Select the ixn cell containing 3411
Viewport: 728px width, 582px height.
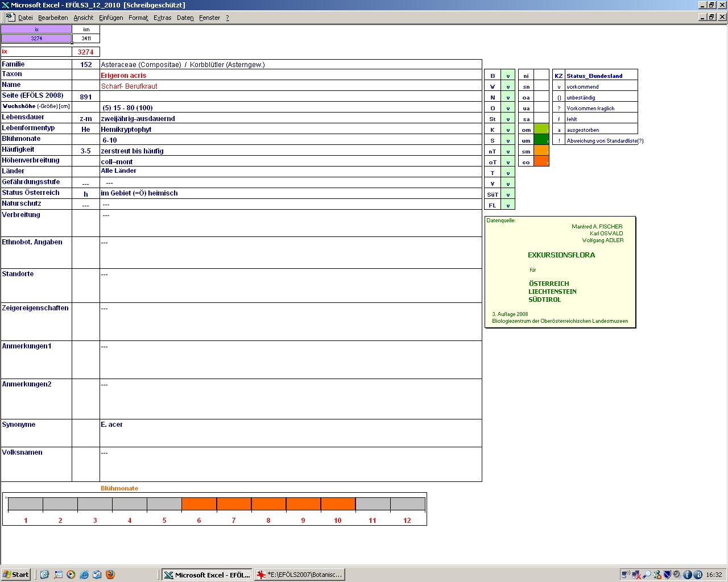86,39
